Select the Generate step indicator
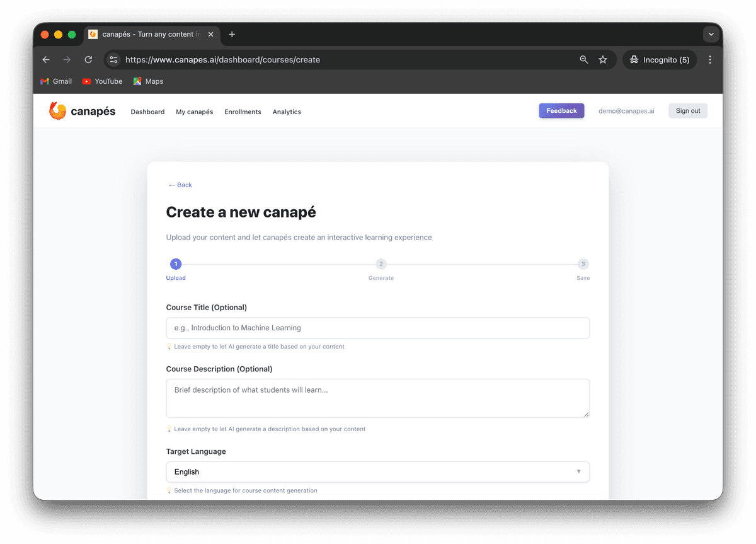Screen dimensions: 756x544 381,263
